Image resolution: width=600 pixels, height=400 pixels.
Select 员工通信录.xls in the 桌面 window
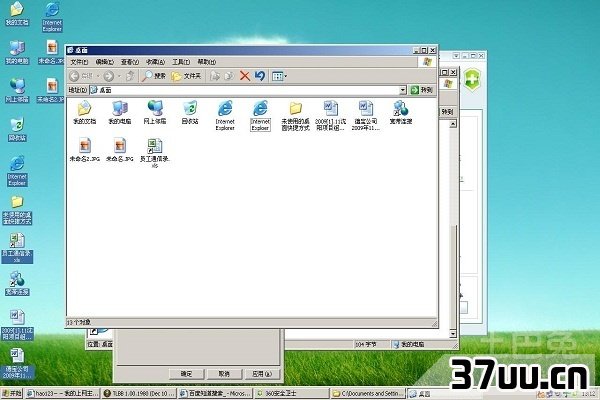pos(155,153)
